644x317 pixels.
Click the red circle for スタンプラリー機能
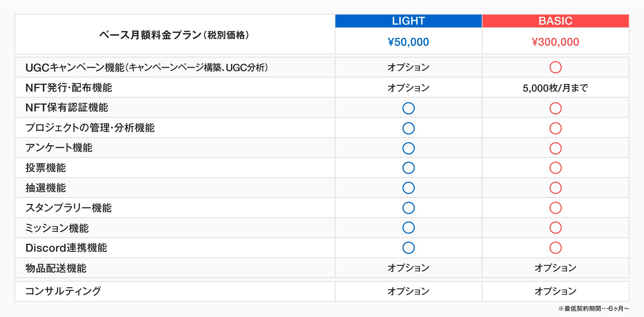[555, 208]
